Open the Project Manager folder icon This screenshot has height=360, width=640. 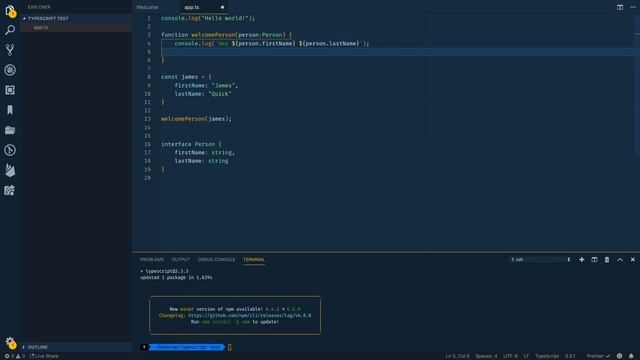[10, 130]
